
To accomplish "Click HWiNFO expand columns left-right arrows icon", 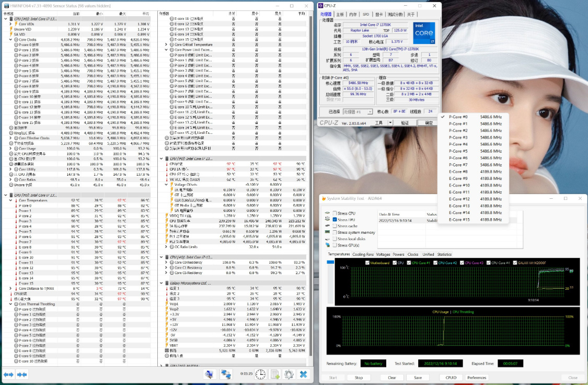I will [x=8, y=375].
